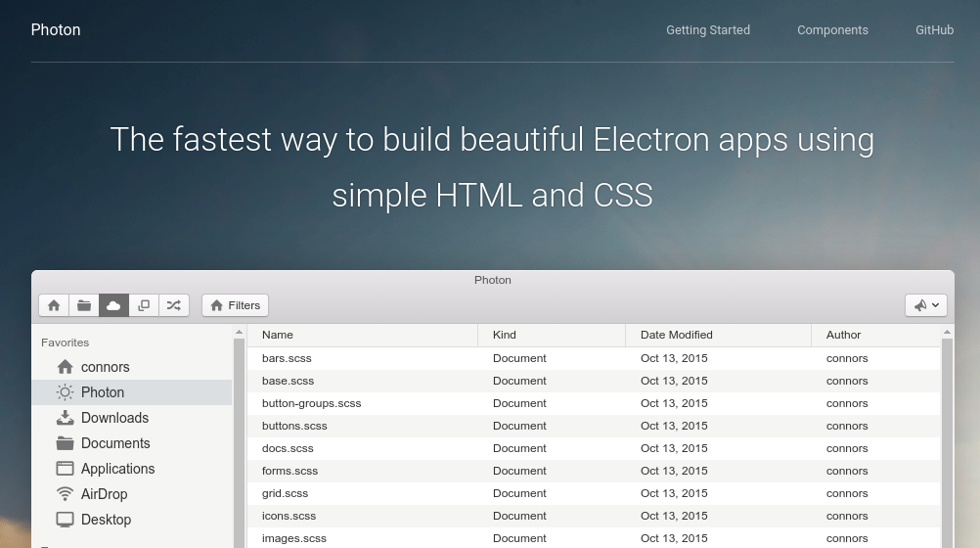Select Applications in the sidebar
Image resolution: width=980 pixels, height=548 pixels.
(x=131, y=469)
